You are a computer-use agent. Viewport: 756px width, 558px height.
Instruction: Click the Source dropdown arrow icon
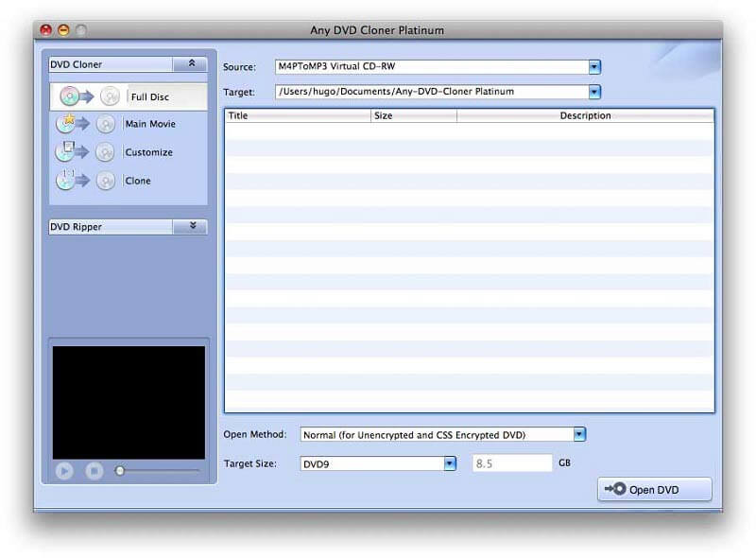(593, 67)
